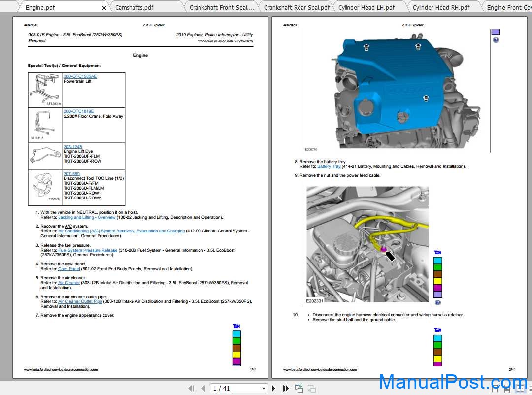Click the power feed cable illustration E202331
The height and width of the screenshot is (395, 532).
[367, 244]
